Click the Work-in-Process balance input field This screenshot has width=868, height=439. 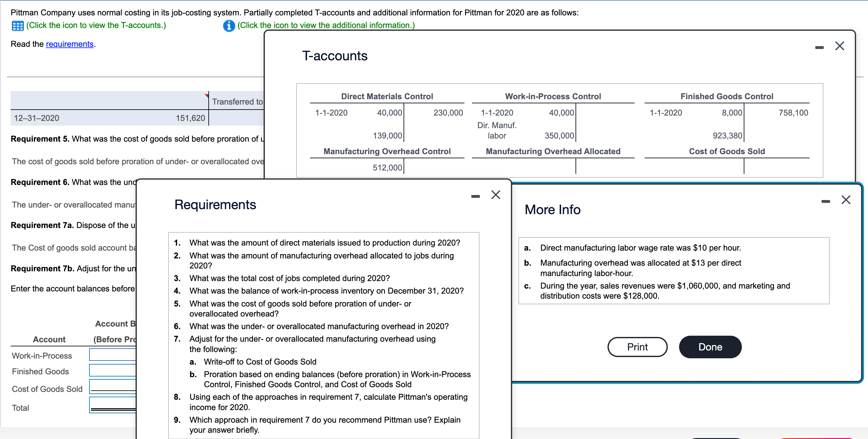point(113,354)
